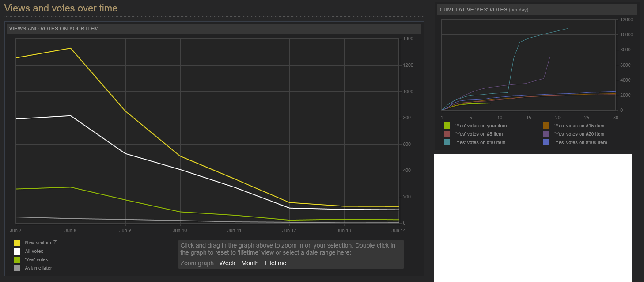Click the Jun 12 label on x-axis
Screen dimensions: 644x282
(x=289, y=230)
